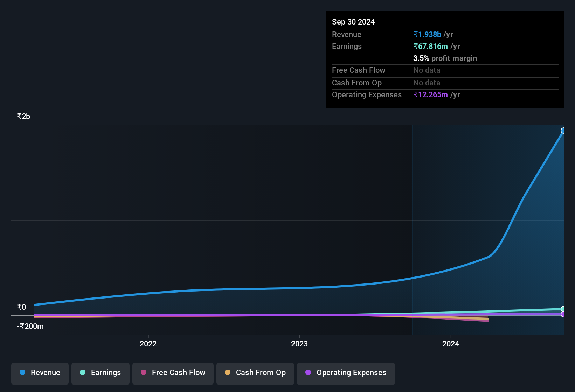
Task: Click the Sep 30 2024 tooltip date
Action: pyautogui.click(x=353, y=22)
